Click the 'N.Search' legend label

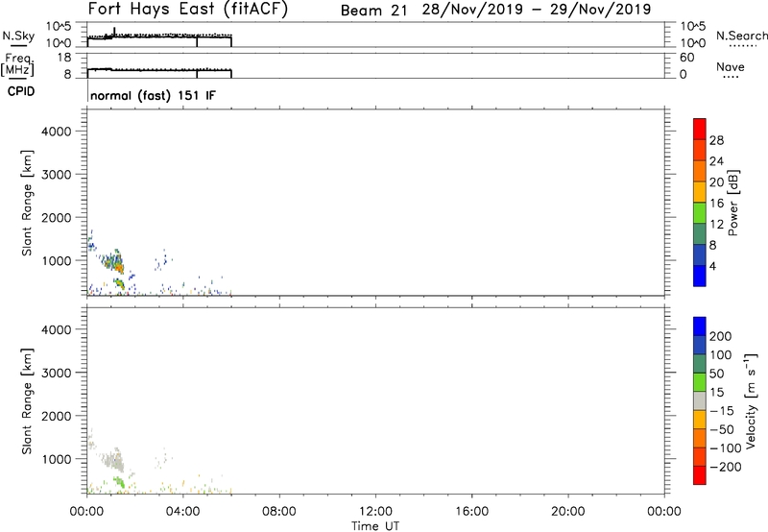[x=741, y=36]
